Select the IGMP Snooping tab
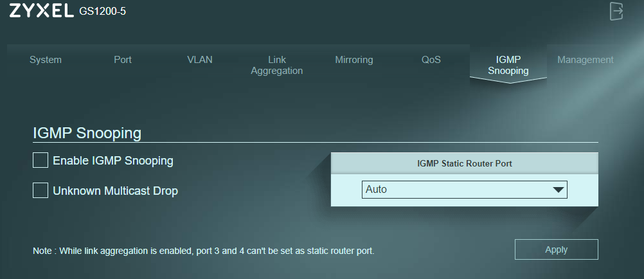Screen dimensions: 644x279 [508, 66]
